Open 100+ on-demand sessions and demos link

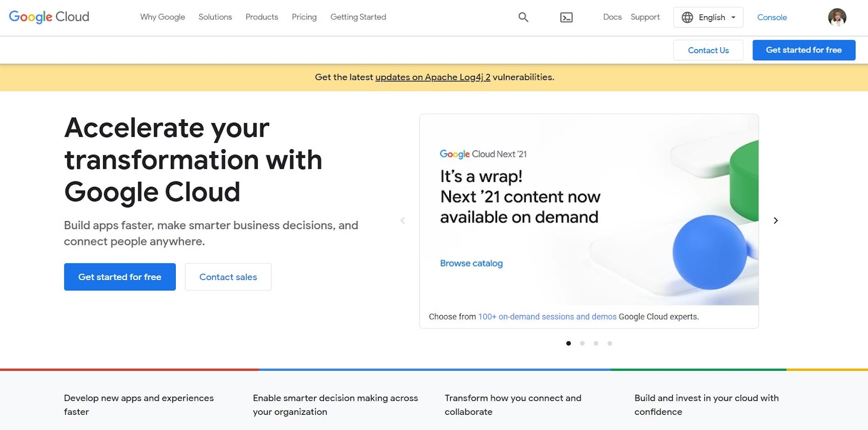point(547,317)
